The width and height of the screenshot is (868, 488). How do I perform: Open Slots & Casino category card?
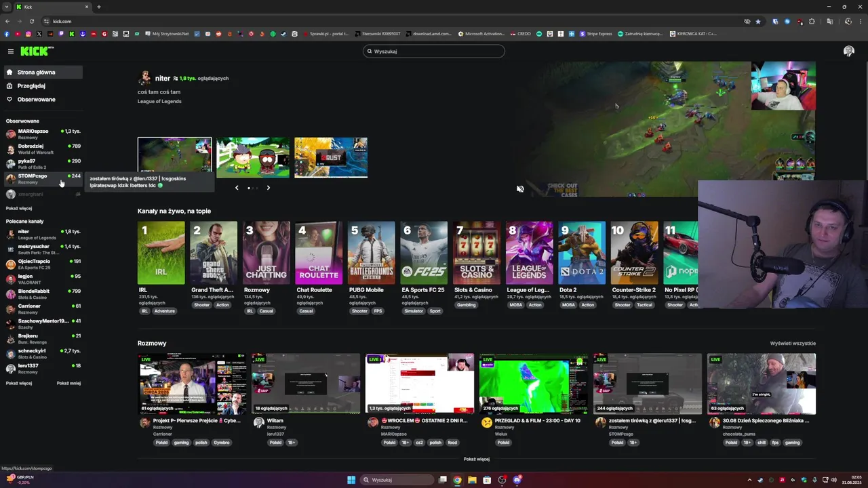[x=477, y=253]
